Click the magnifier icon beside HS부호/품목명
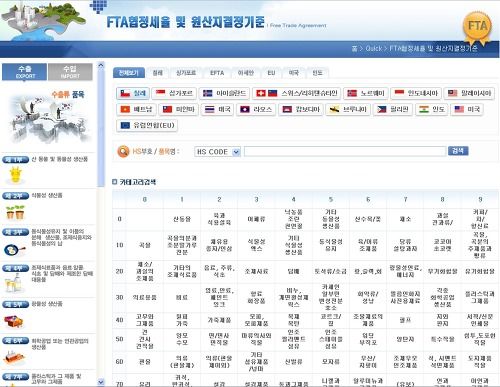The height and width of the screenshot is (387, 500). pos(123,151)
